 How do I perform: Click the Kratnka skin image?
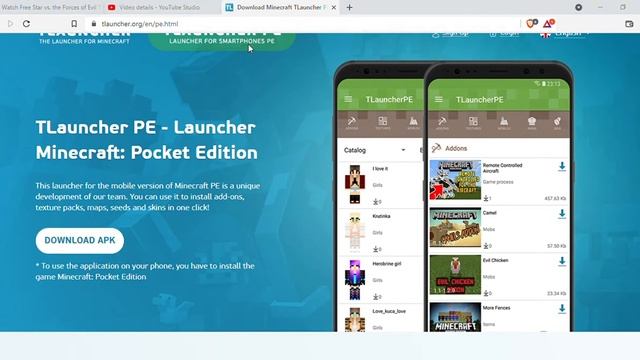click(354, 231)
